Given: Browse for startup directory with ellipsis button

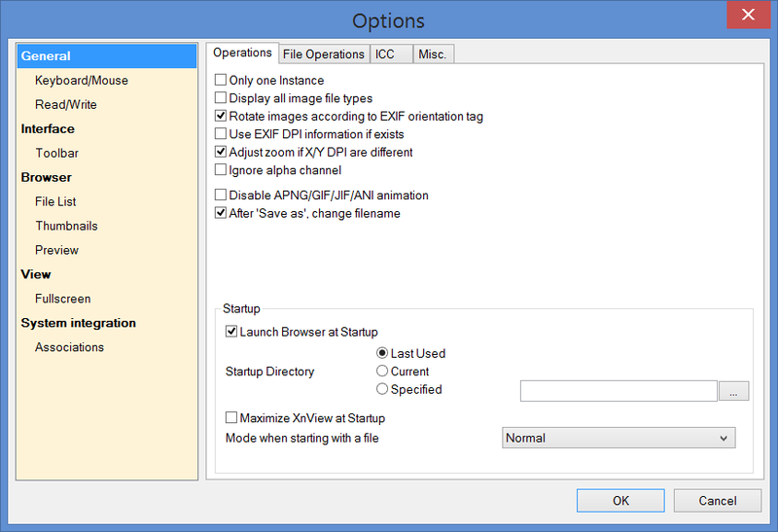Looking at the screenshot, I should click(x=733, y=391).
